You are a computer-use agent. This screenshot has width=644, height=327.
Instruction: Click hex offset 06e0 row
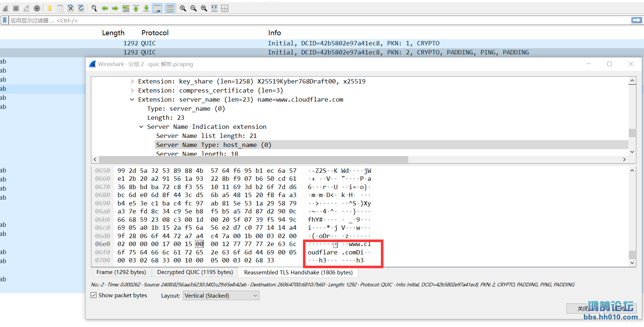[103, 244]
